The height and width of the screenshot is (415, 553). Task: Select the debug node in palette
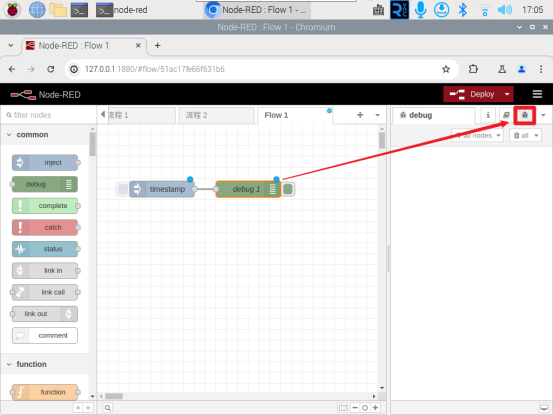pos(45,184)
